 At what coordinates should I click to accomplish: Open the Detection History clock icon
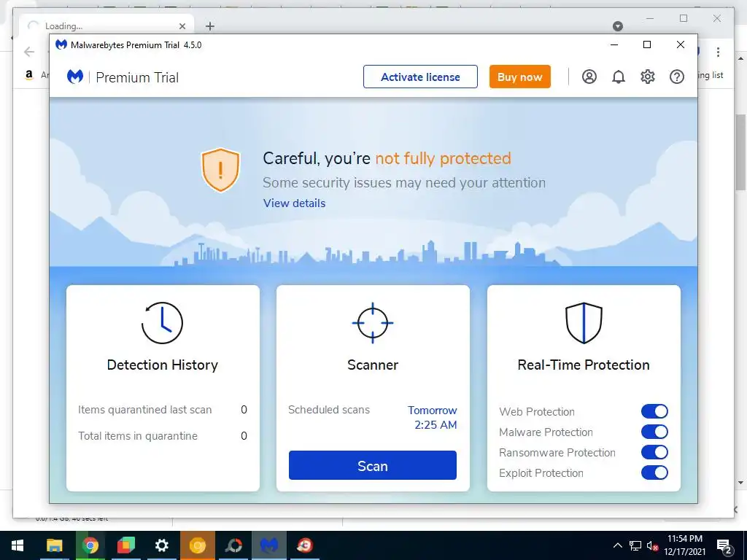point(162,323)
